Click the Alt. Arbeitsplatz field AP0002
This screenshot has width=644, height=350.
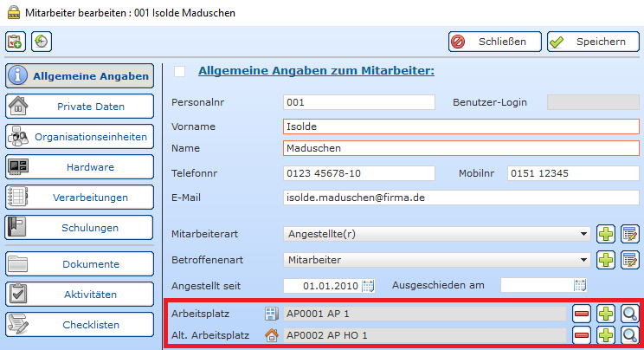tap(425, 335)
